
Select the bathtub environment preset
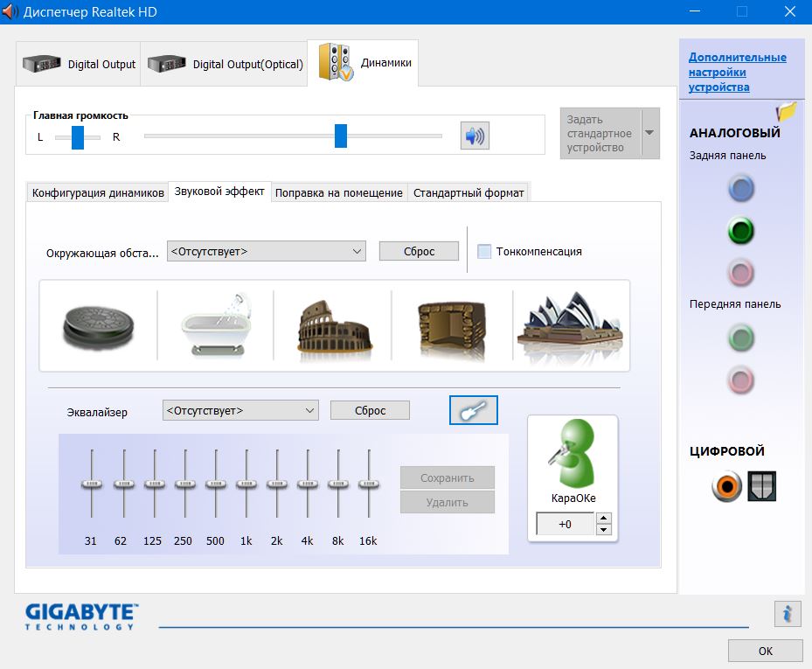217,325
